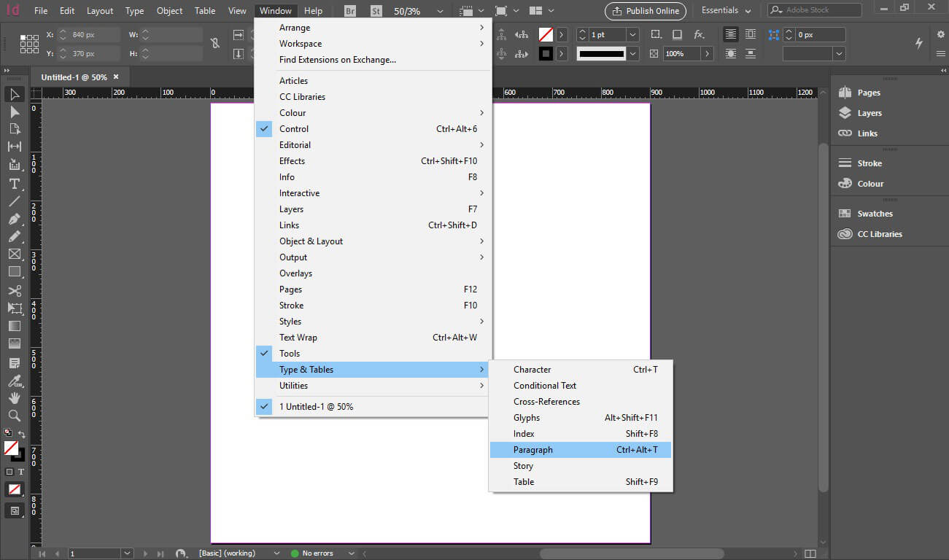Select the Rectangle Frame tool

(15, 254)
